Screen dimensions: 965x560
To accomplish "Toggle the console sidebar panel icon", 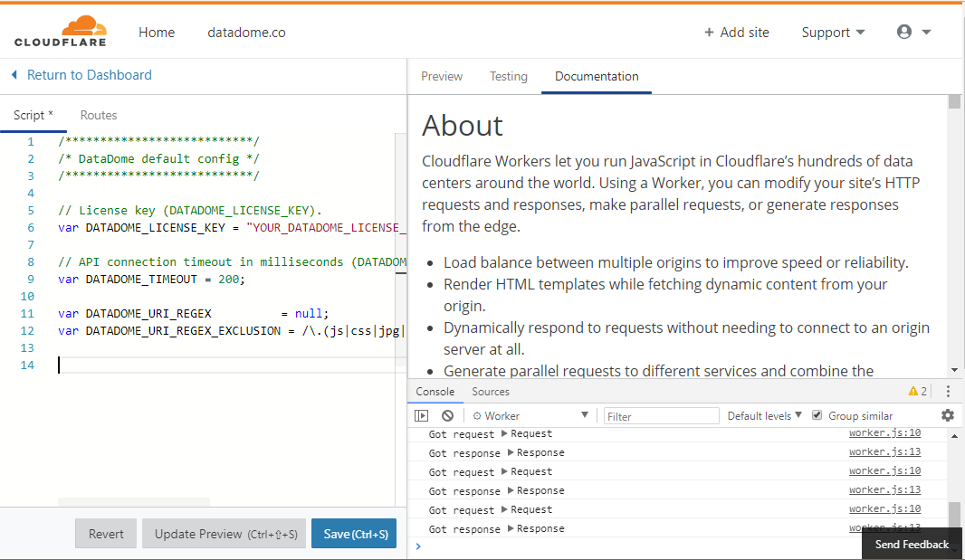I will [421, 416].
